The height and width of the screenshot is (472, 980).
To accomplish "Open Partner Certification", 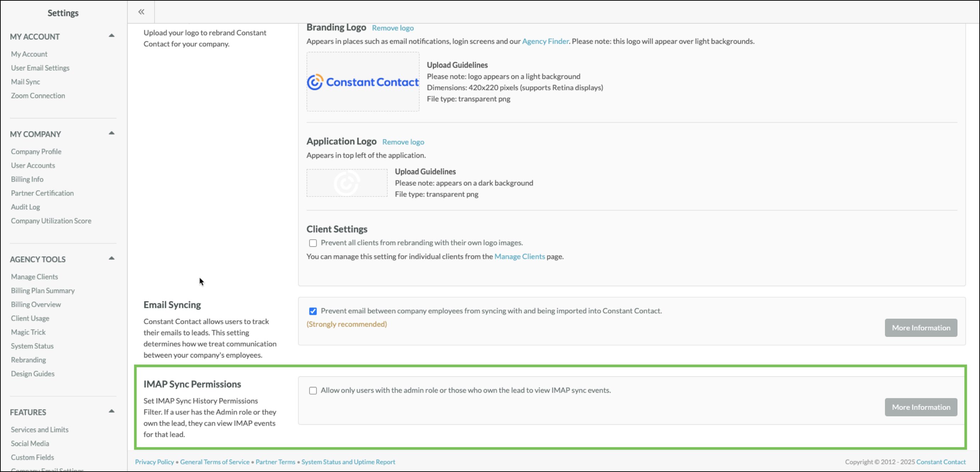I will point(42,193).
